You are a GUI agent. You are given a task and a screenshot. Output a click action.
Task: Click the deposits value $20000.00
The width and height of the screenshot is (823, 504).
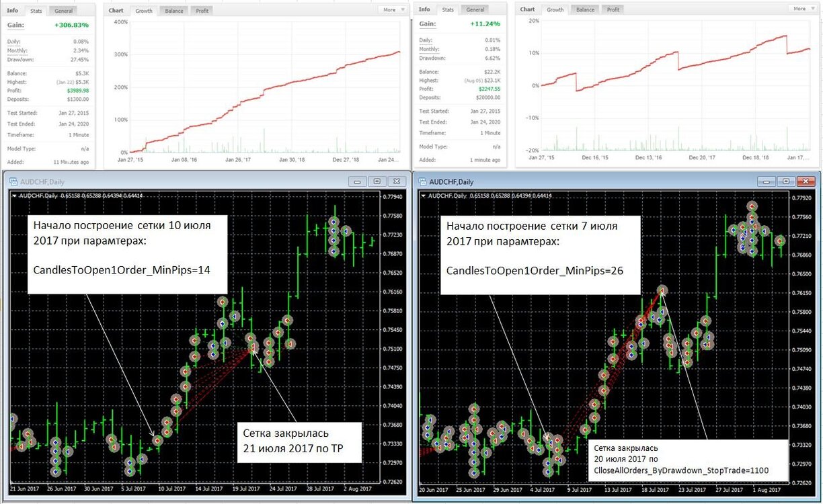[487, 98]
